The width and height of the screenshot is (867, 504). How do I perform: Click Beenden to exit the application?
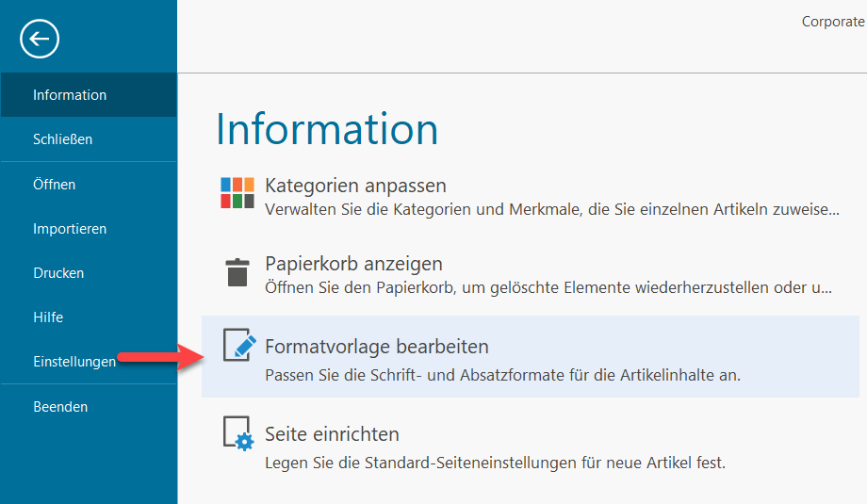pos(60,407)
